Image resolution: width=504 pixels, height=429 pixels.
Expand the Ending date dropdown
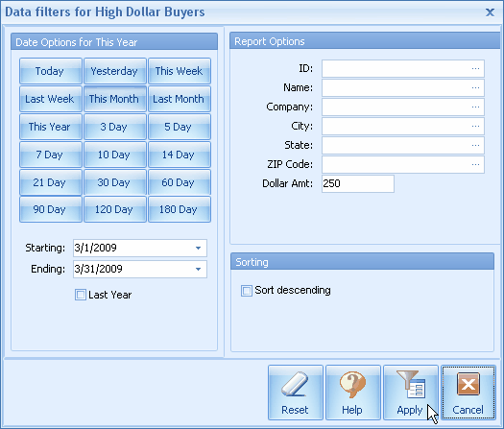coord(199,269)
